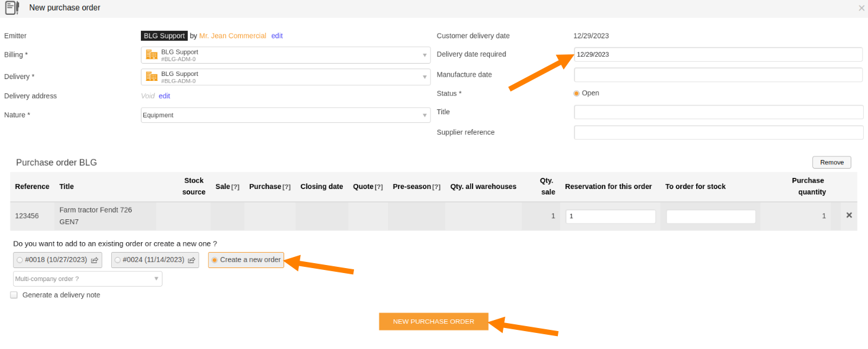Select the Create a new order option
The width and height of the screenshot is (868, 349).
tap(246, 260)
